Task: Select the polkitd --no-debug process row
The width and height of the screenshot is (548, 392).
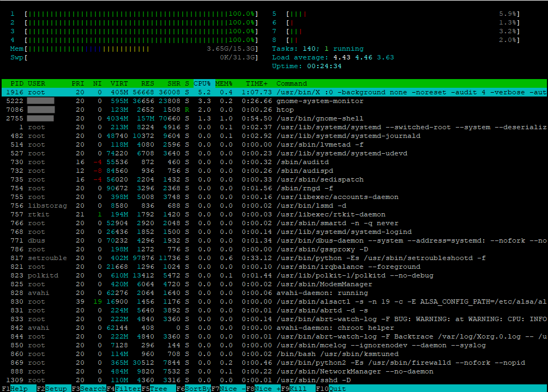Action: click(274, 276)
